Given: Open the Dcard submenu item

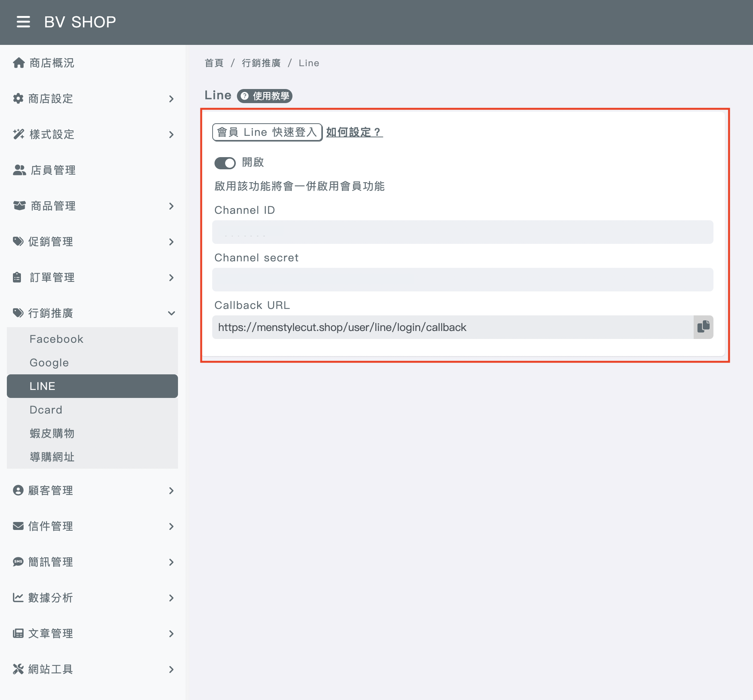Looking at the screenshot, I should pyautogui.click(x=92, y=410).
